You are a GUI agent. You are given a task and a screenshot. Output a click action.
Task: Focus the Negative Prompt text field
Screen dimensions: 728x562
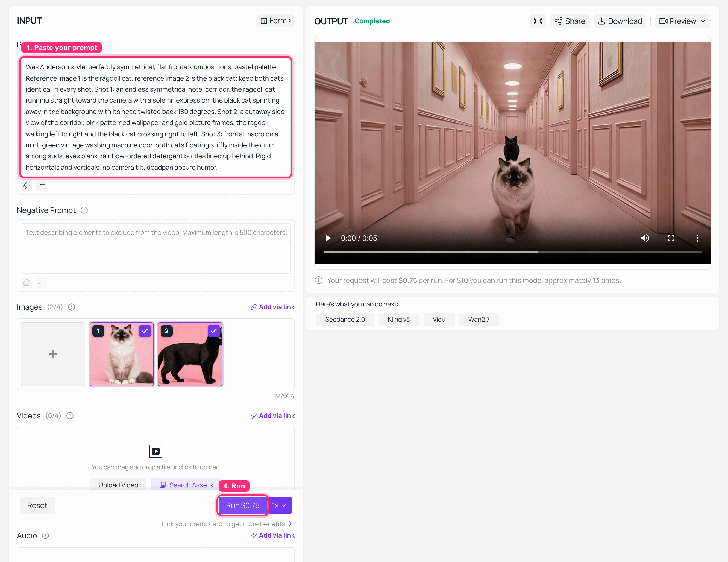click(156, 248)
